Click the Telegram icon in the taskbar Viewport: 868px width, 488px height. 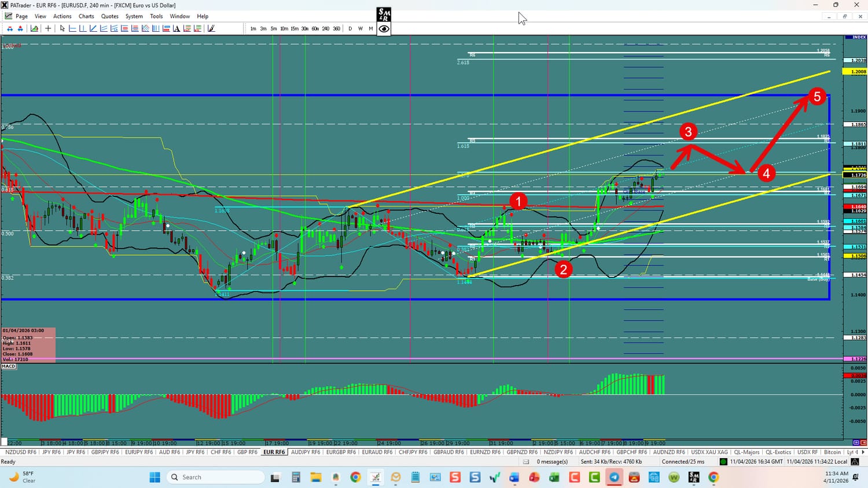point(614,477)
